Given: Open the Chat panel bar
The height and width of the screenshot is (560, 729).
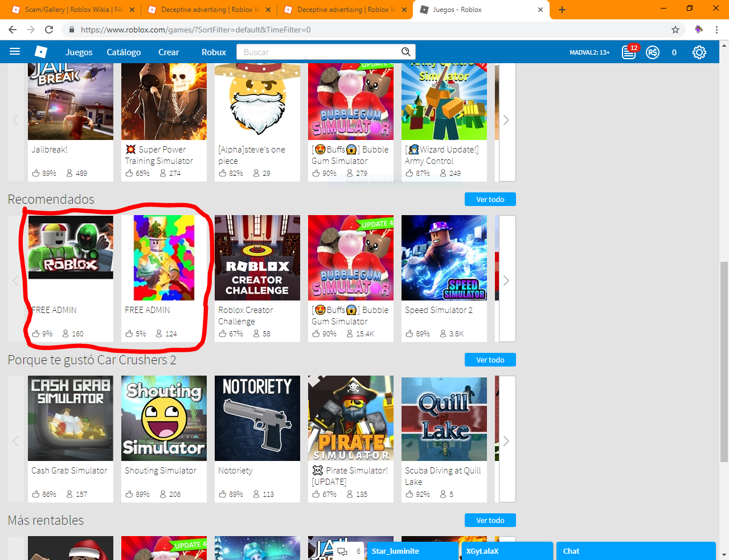Looking at the screenshot, I should [635, 551].
